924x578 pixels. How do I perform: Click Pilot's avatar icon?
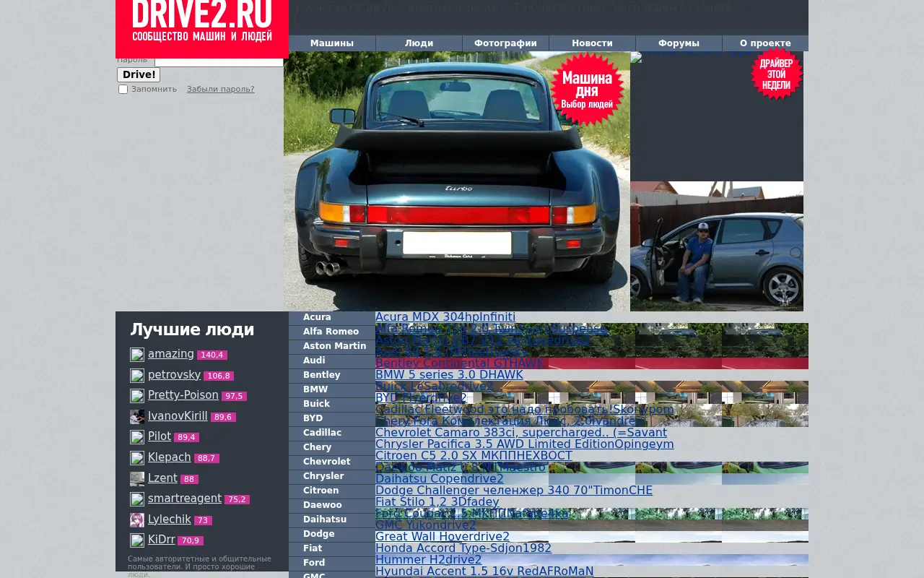(137, 437)
